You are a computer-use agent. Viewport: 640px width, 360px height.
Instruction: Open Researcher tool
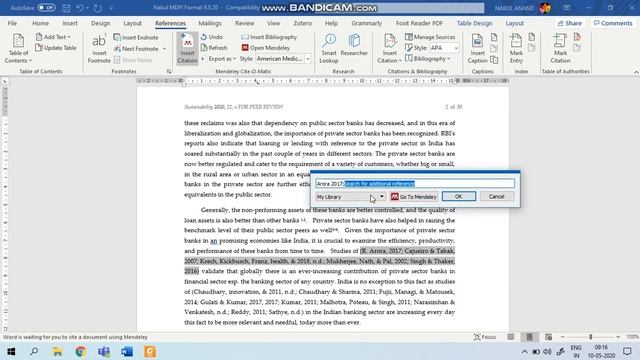tap(354, 45)
